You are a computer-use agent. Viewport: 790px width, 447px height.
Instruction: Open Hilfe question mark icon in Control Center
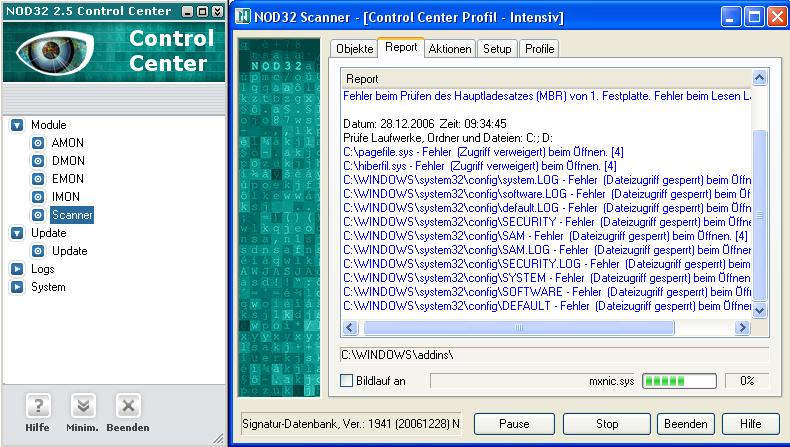pos(38,406)
